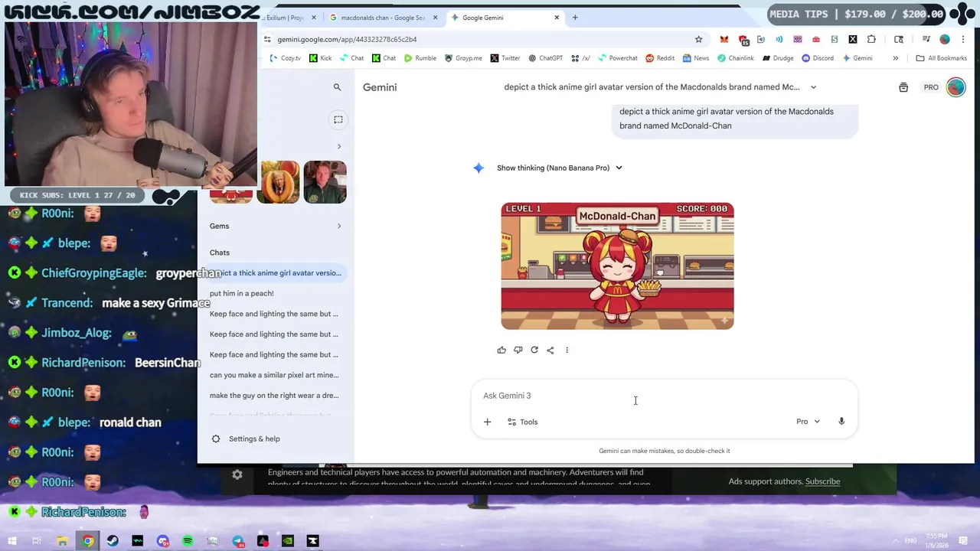This screenshot has width=980, height=551.
Task: Open Chrome three-dot menu
Action: click(x=963, y=39)
